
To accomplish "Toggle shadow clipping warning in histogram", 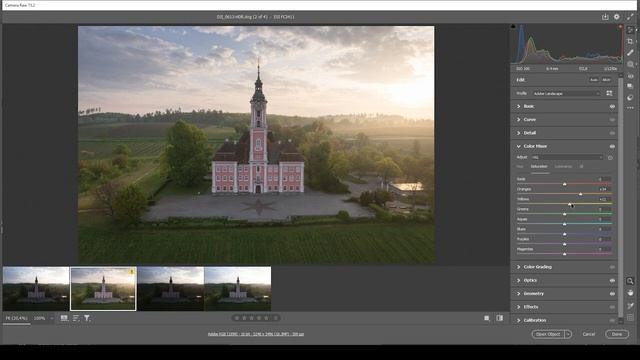I will pos(513,27).
